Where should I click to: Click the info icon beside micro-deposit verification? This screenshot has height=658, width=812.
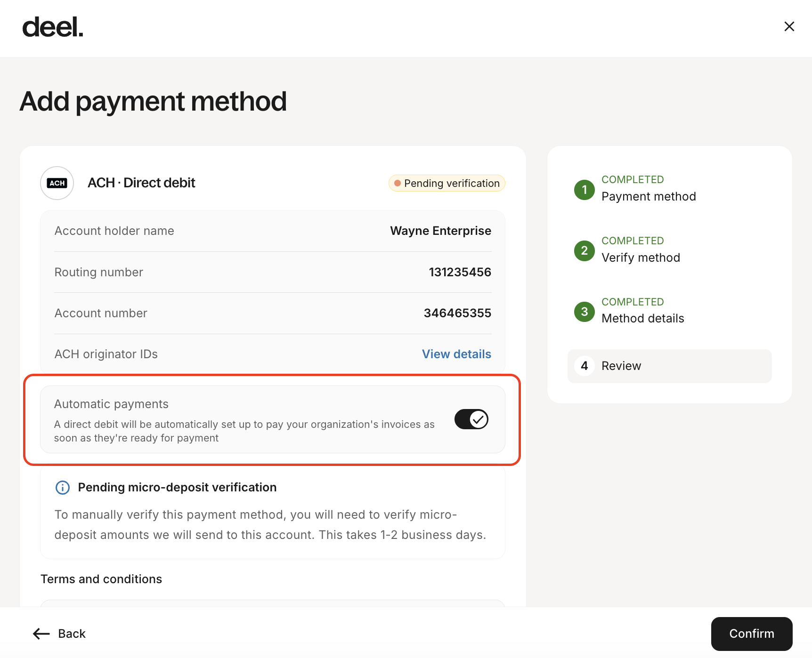coord(63,488)
